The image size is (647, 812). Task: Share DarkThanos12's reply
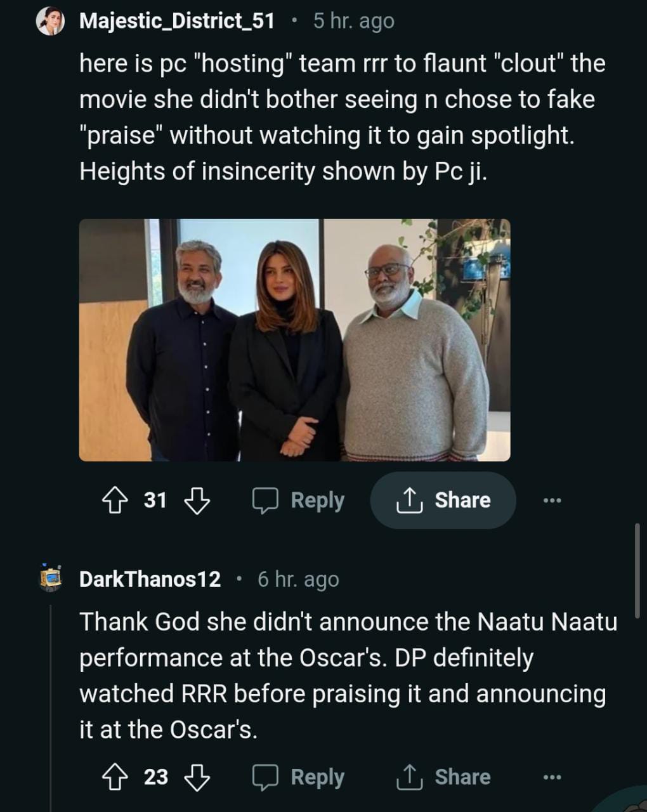[443, 777]
